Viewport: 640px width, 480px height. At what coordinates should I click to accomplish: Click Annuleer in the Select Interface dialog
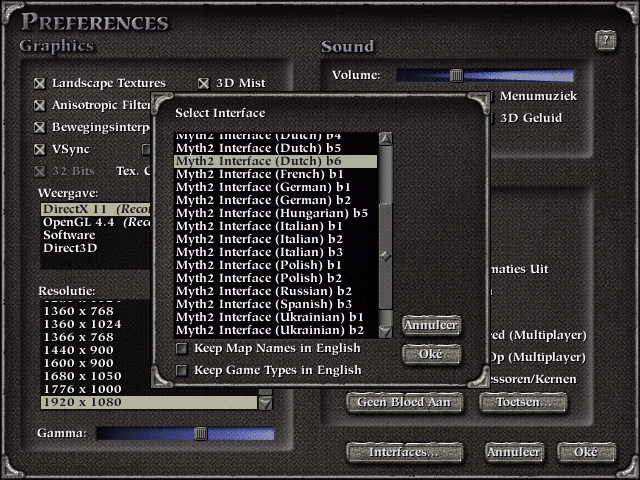tap(431, 325)
